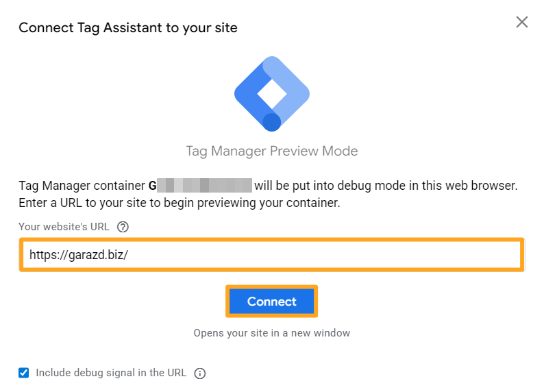544x392 pixels.
Task: Click the Tag Manager Preview Mode heading
Action: coord(272,151)
